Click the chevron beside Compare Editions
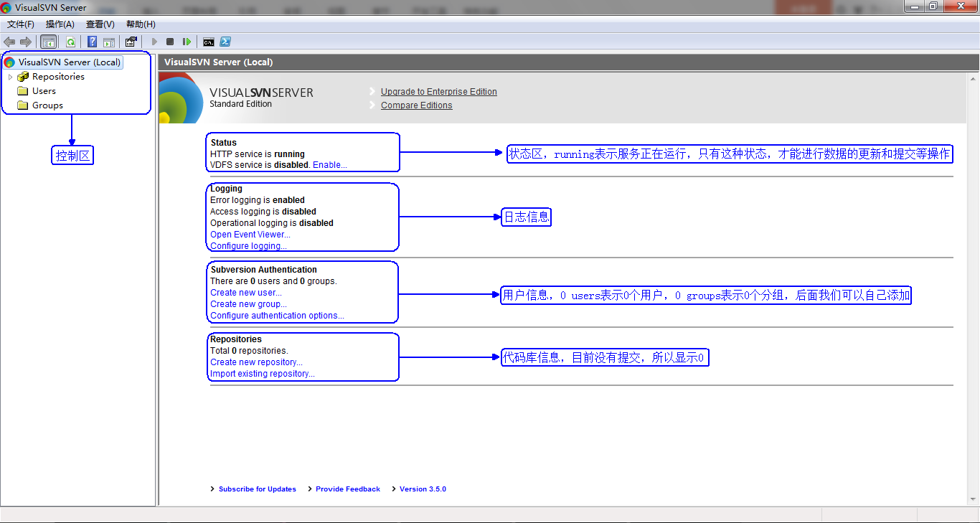Image resolution: width=980 pixels, height=523 pixels. click(372, 105)
